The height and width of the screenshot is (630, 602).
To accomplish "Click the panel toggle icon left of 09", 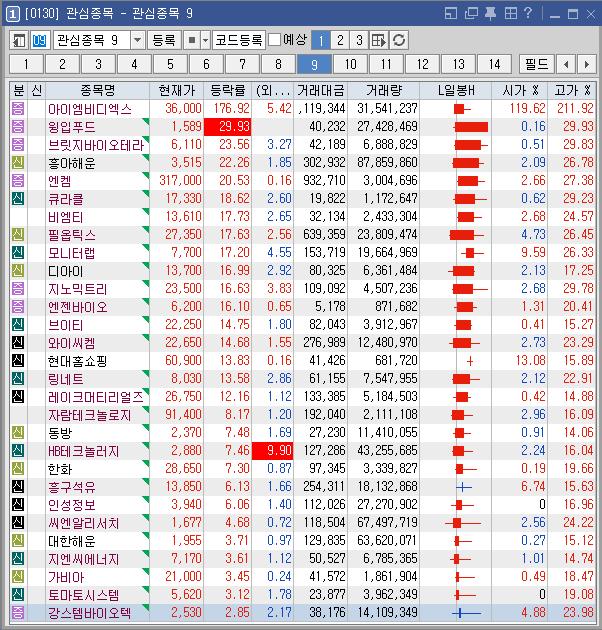I will [x=19, y=40].
